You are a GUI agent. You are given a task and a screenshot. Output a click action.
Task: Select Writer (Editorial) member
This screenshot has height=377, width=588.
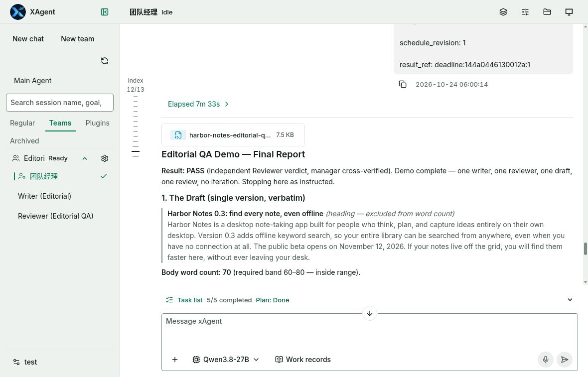coord(45,196)
